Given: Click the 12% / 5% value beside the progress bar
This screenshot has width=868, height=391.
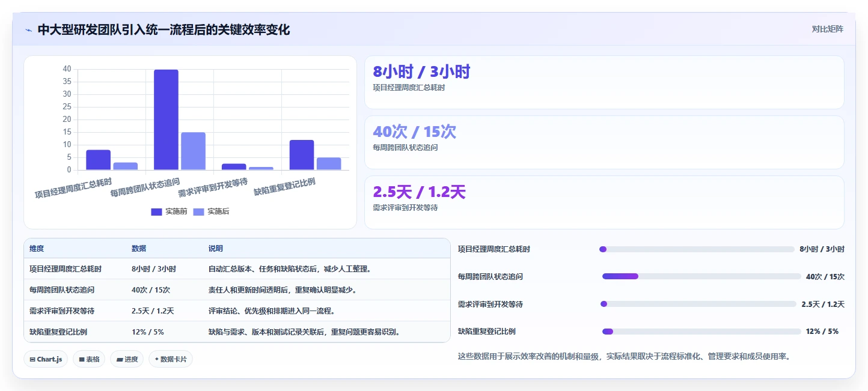Looking at the screenshot, I should tap(822, 332).
